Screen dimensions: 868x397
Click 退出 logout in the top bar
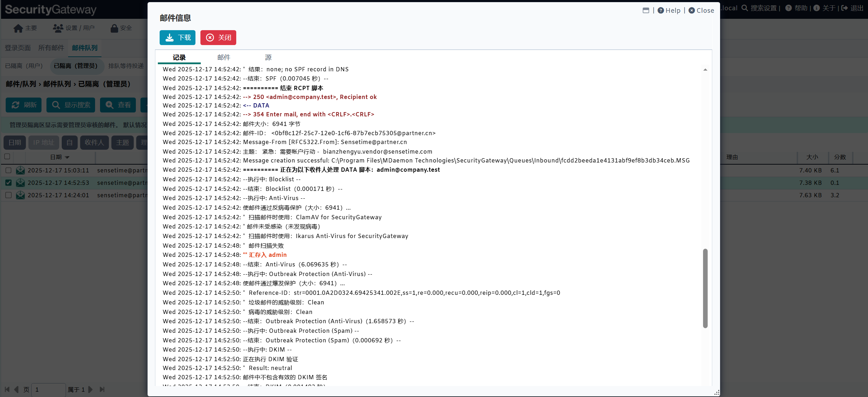point(852,8)
